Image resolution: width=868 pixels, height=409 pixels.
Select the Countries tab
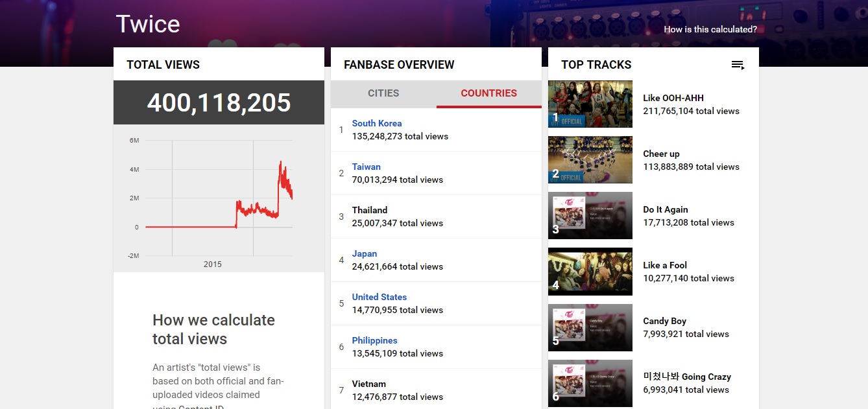[488, 93]
